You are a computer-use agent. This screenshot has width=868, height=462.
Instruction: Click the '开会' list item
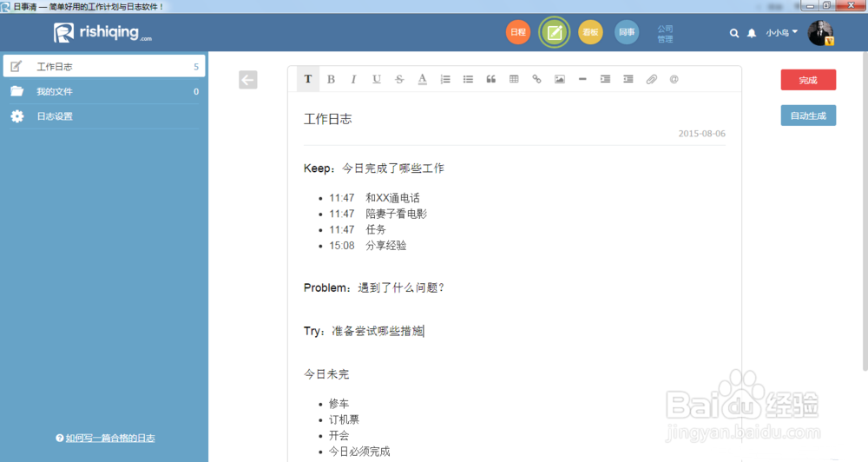click(339, 435)
